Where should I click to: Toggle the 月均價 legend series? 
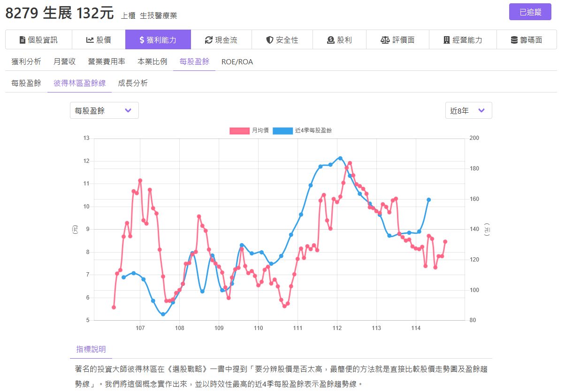coord(249,131)
